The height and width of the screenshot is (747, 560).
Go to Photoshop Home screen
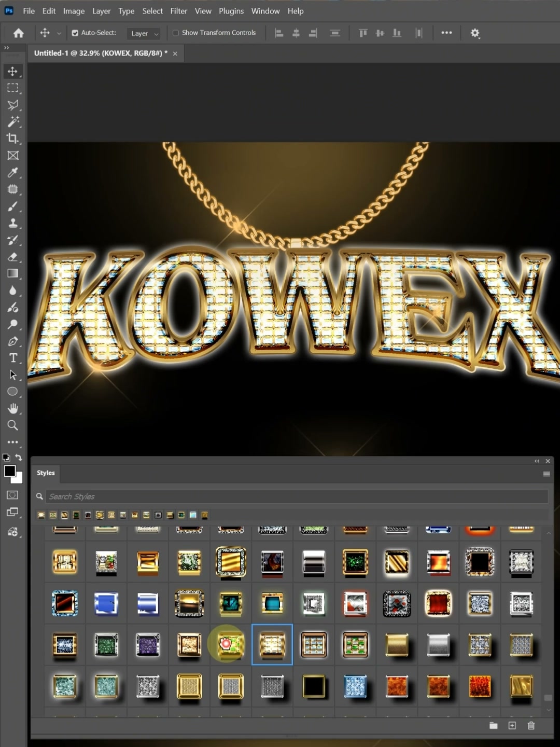[x=19, y=33]
